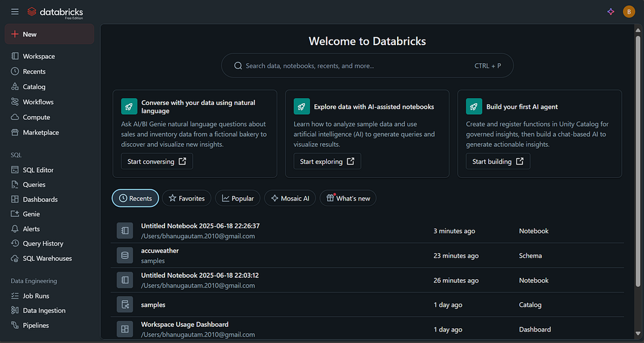Viewport: 644px width, 343px height.
Task: Open Workflows from the sidebar icon
Action: pos(15,102)
